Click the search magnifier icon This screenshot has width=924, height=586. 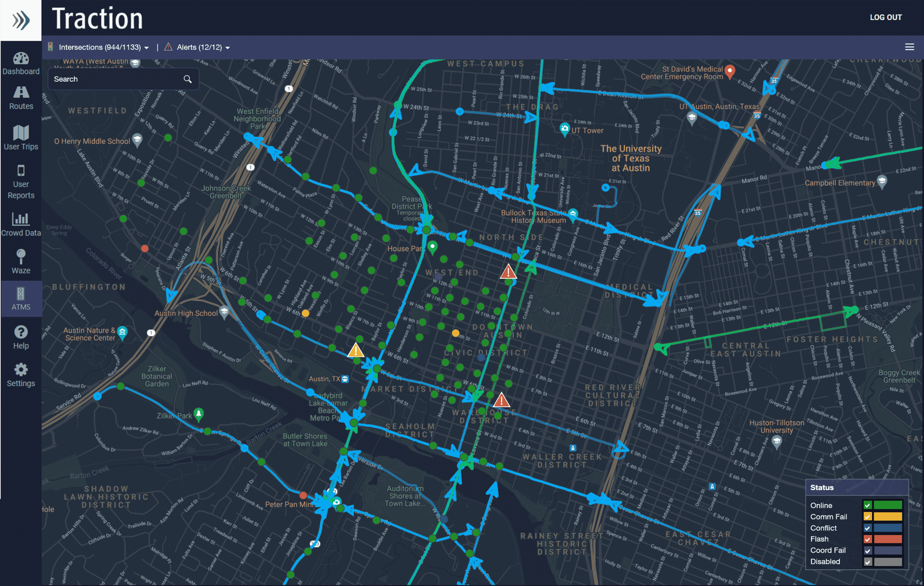click(187, 79)
